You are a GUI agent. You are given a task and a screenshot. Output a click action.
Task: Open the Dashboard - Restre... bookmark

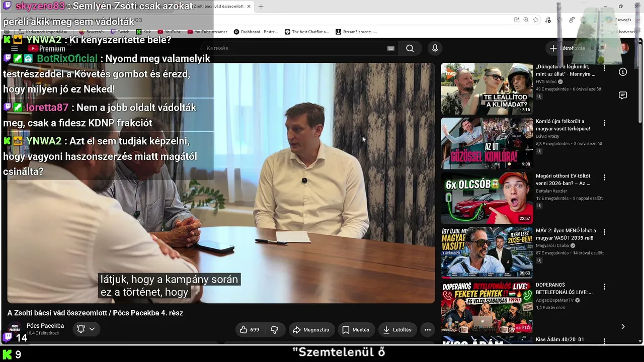pos(256,32)
